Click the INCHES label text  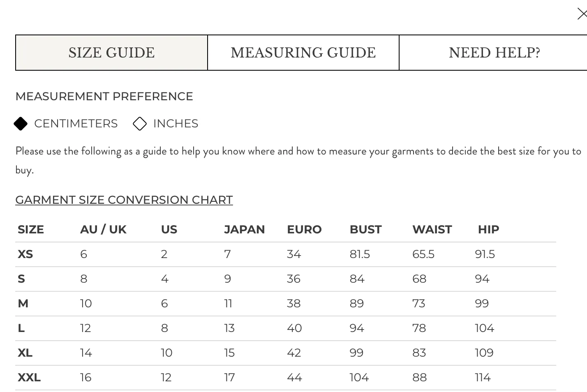tap(176, 124)
